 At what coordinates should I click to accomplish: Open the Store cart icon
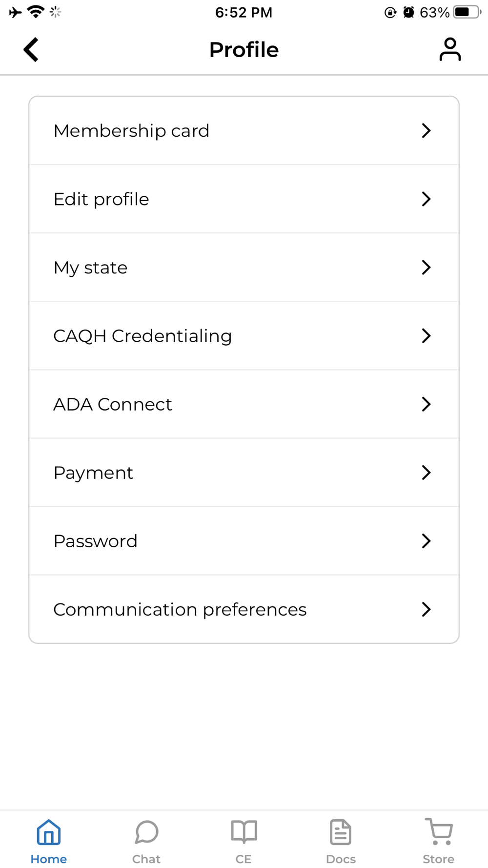tap(439, 832)
